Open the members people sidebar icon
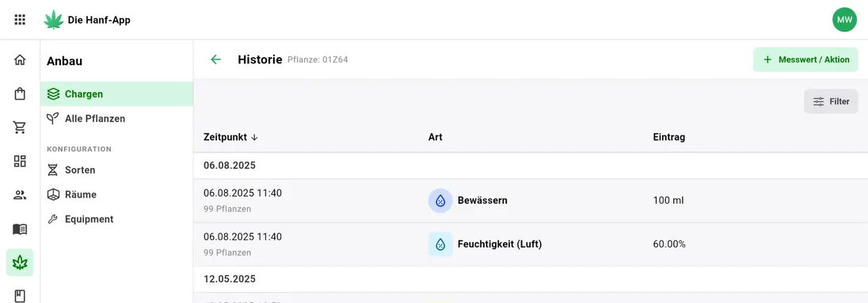This screenshot has height=303, width=868. tap(20, 195)
